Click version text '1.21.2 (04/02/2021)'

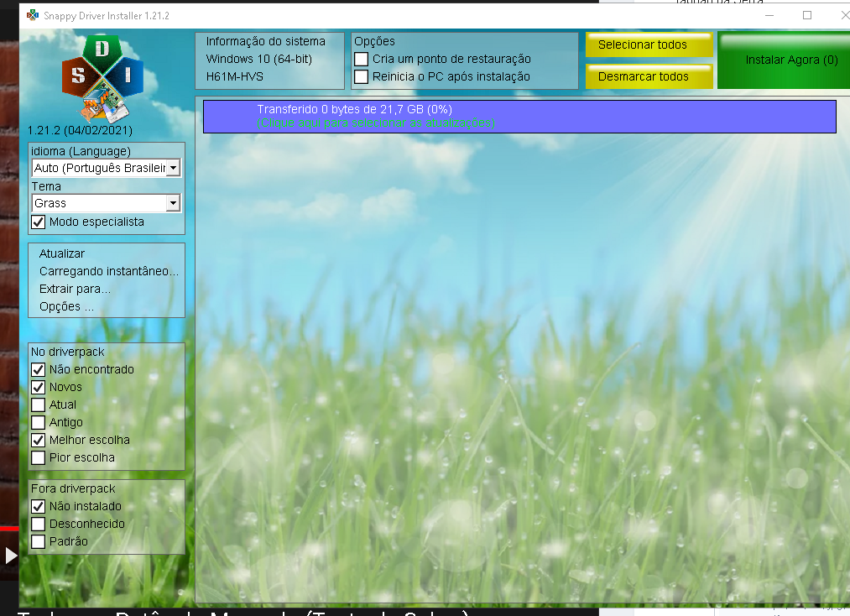pyautogui.click(x=81, y=131)
